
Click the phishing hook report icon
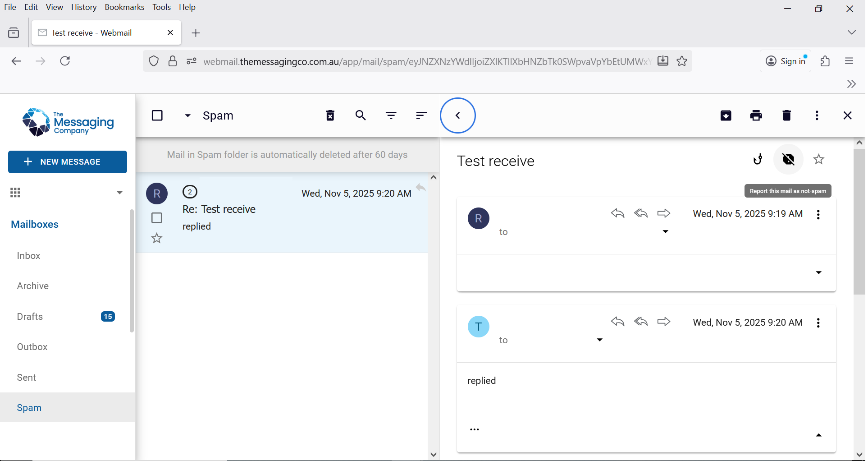pos(758,159)
